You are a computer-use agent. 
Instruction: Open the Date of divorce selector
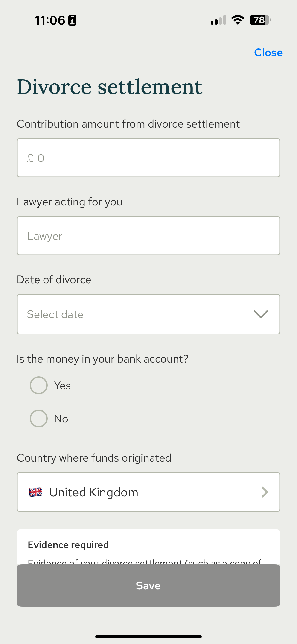click(x=148, y=314)
